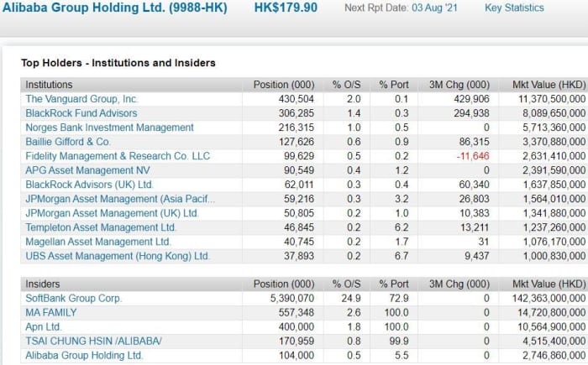Screen dimensions: 588x365
Task: Click Magellan 3M change value 31
Action: [x=484, y=242]
